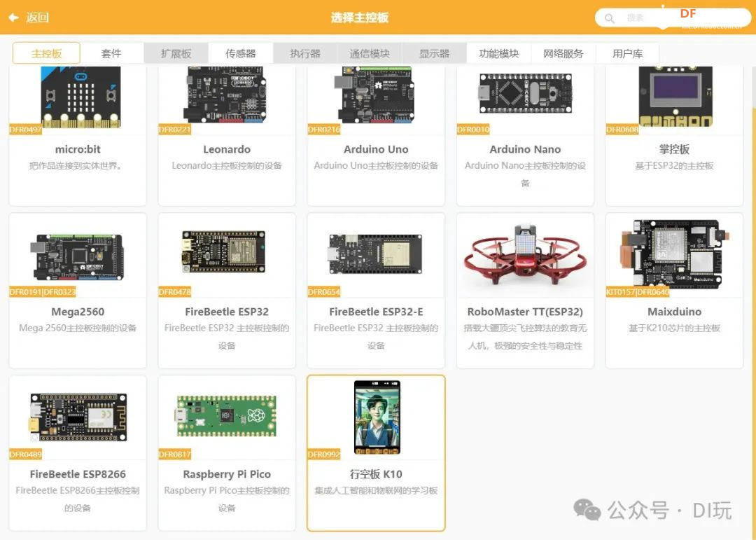The width and height of the screenshot is (756, 540).
Task: Click the Raspberry Pi Pico title
Action: tap(227, 474)
